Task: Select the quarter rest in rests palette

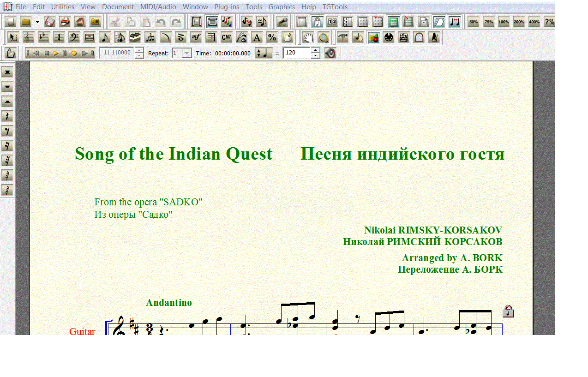Action: [x=7, y=117]
